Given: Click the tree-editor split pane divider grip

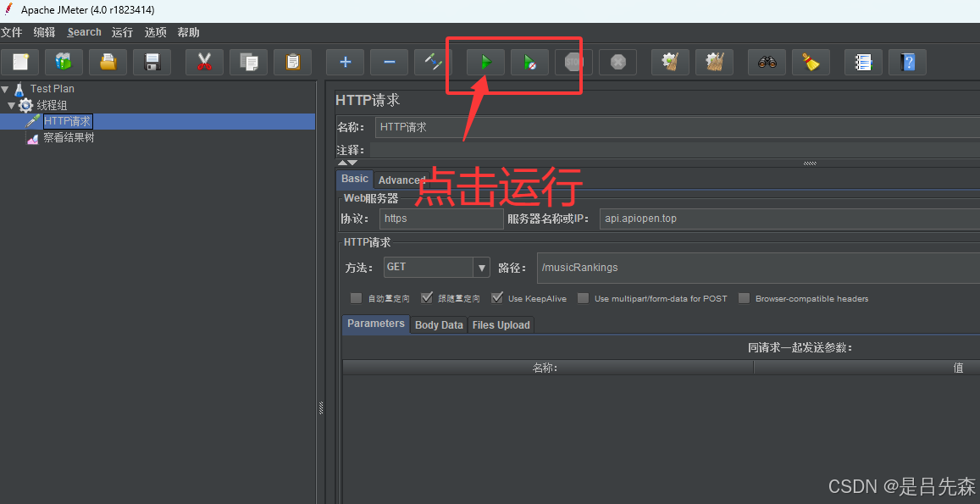Looking at the screenshot, I should tap(321, 407).
